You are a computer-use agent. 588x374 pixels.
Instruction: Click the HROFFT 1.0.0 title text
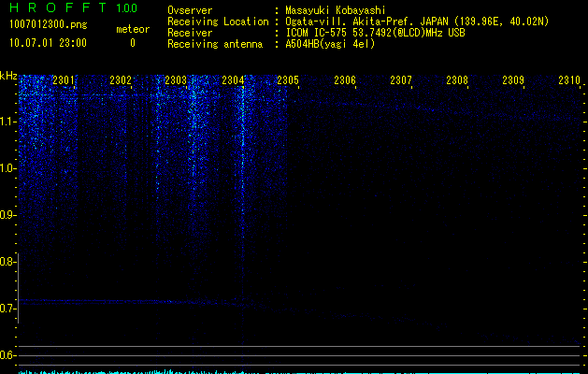pyautogui.click(x=74, y=7)
